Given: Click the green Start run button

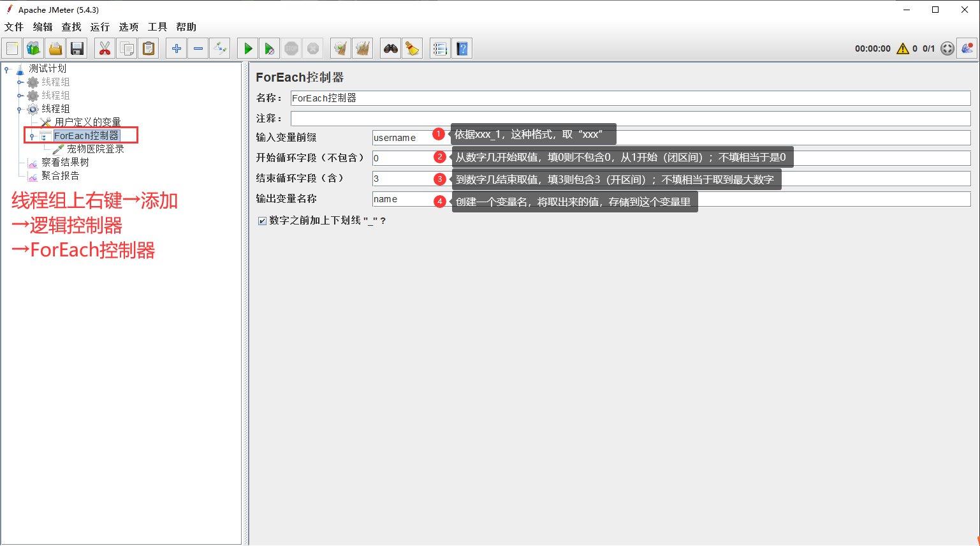Looking at the screenshot, I should point(248,48).
